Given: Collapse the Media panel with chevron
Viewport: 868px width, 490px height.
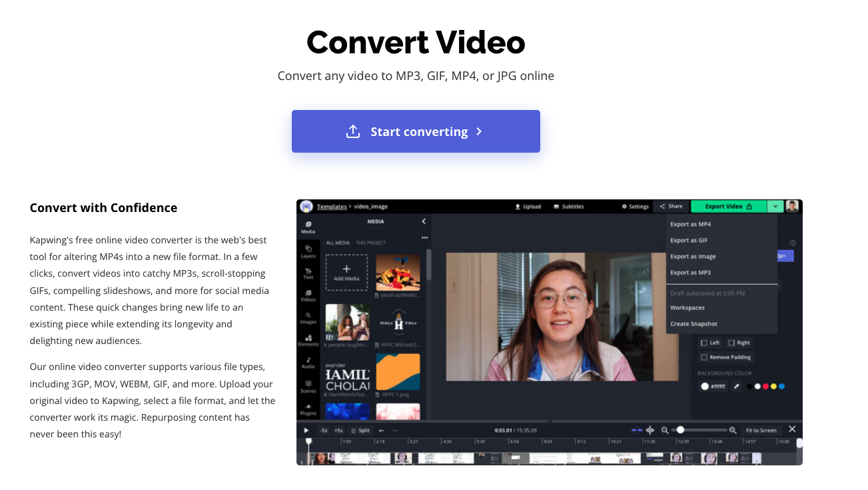Looking at the screenshot, I should pyautogui.click(x=424, y=221).
